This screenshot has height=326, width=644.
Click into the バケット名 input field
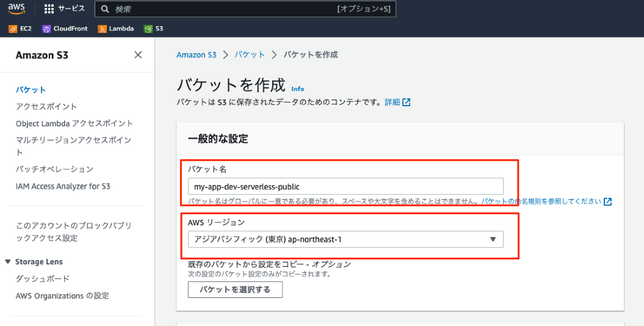346,186
